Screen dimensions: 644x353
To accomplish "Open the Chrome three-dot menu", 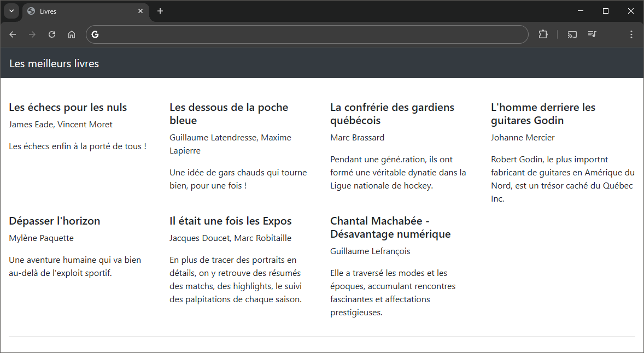I will click(x=631, y=34).
